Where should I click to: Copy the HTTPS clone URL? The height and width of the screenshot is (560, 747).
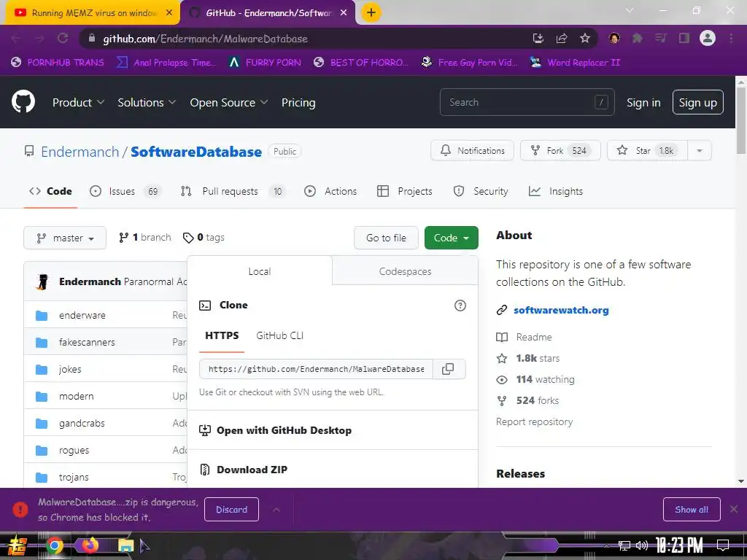[449, 369]
